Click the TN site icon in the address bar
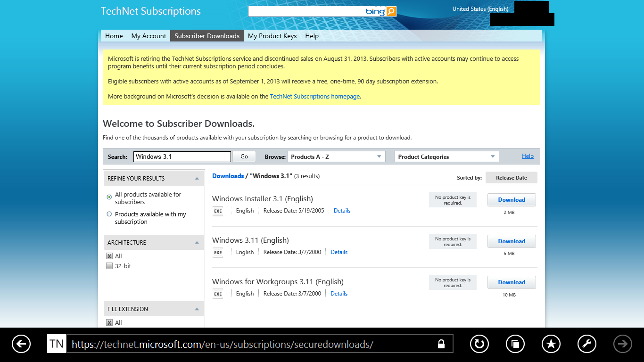The image size is (644, 362). click(57, 344)
